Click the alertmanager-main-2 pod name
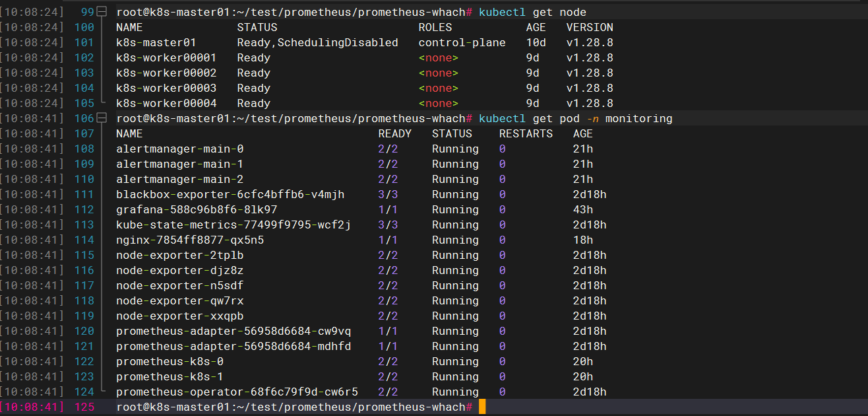Image resolution: width=868 pixels, height=416 pixels. pyautogui.click(x=179, y=179)
